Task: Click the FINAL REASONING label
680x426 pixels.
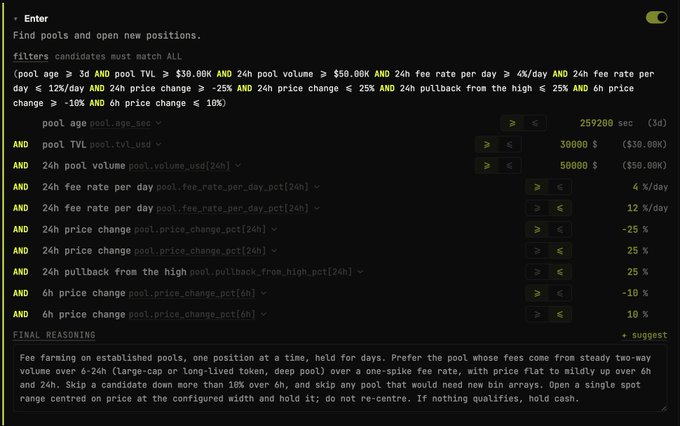Action: (54, 335)
